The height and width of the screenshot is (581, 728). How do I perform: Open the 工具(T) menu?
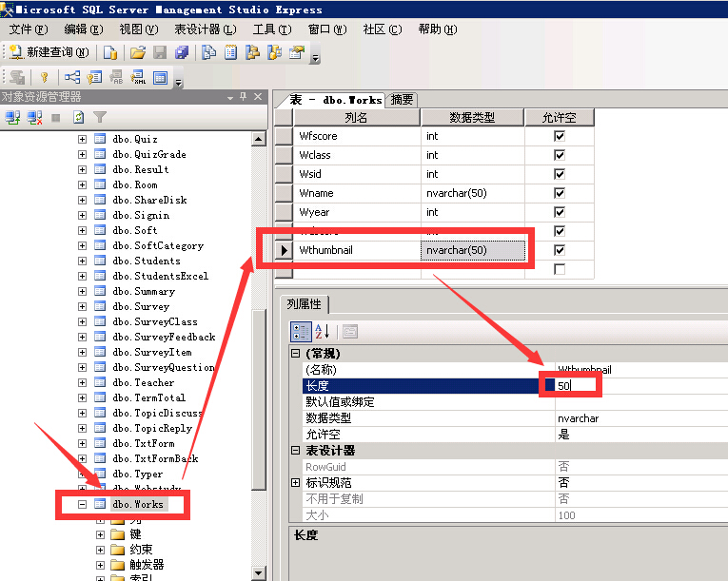coord(272,29)
